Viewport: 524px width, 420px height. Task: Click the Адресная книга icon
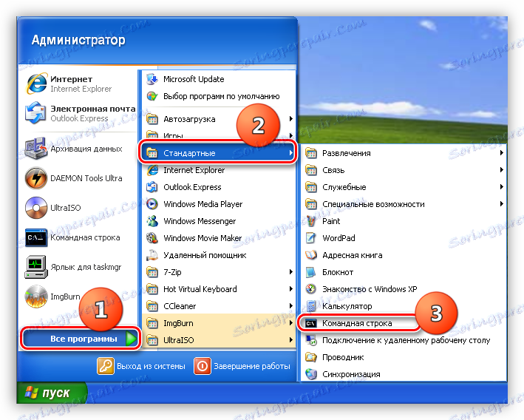point(311,255)
